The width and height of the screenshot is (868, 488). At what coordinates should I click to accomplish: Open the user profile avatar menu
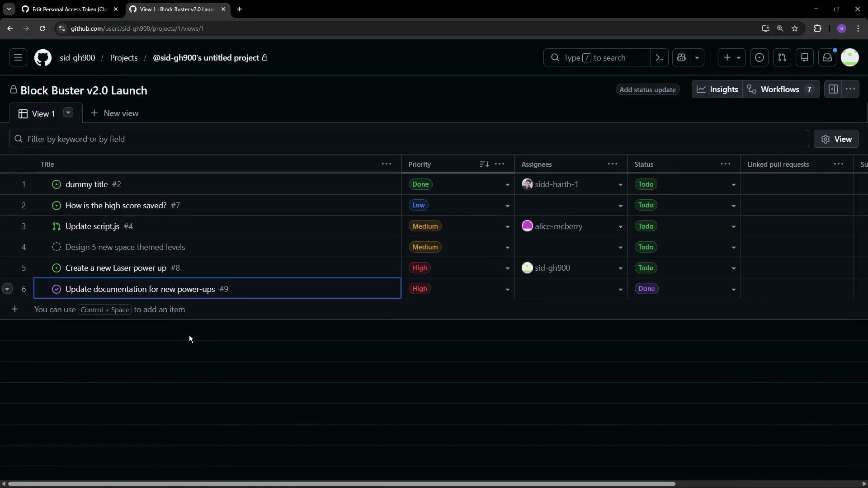[850, 58]
